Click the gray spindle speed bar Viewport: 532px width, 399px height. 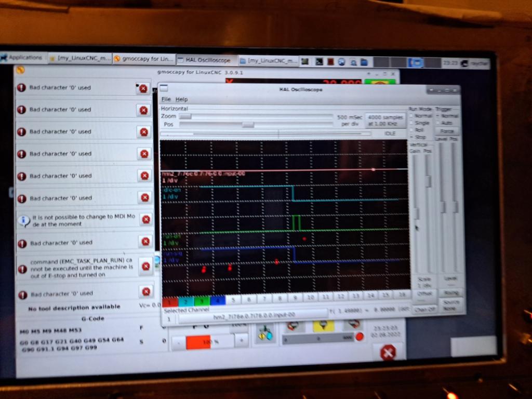coord(318,338)
